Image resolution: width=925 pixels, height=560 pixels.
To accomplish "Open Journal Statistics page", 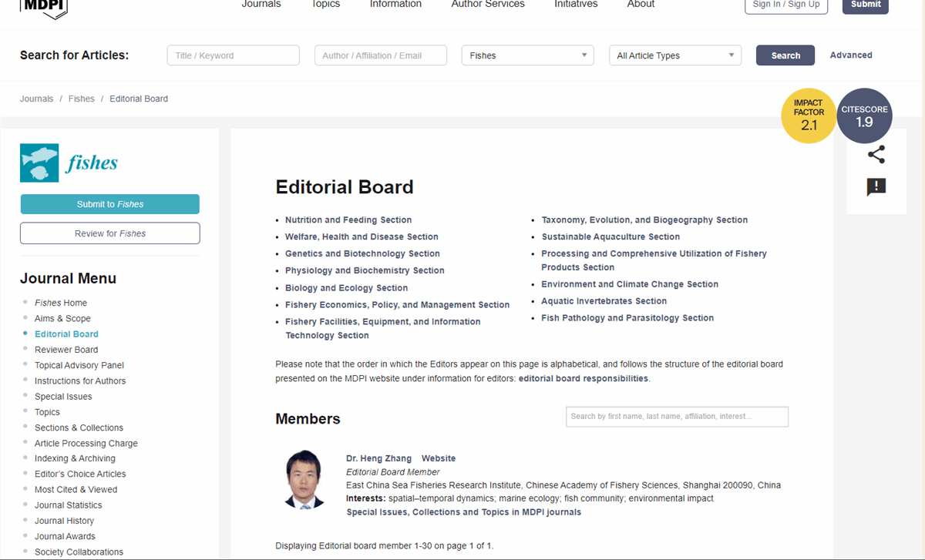I will (x=69, y=505).
